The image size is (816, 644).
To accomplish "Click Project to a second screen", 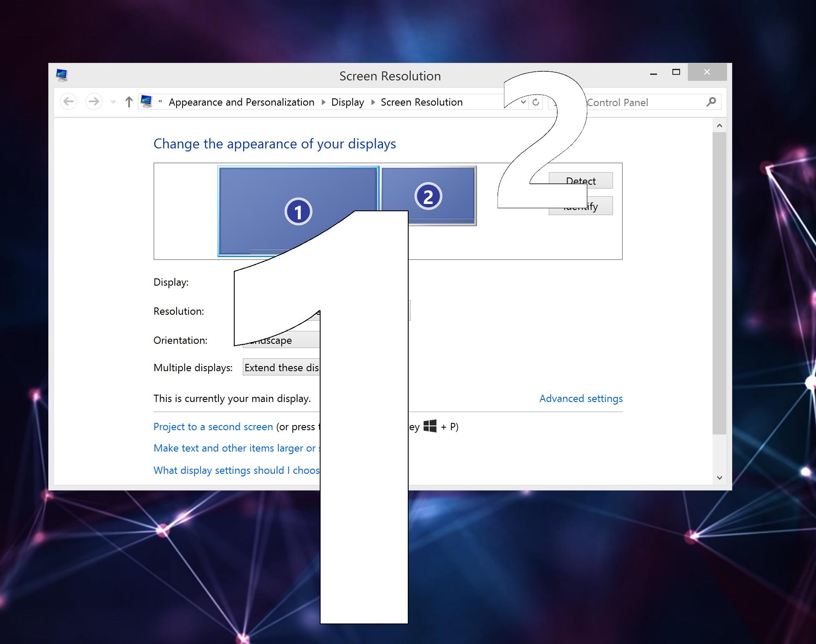I will click(x=212, y=426).
